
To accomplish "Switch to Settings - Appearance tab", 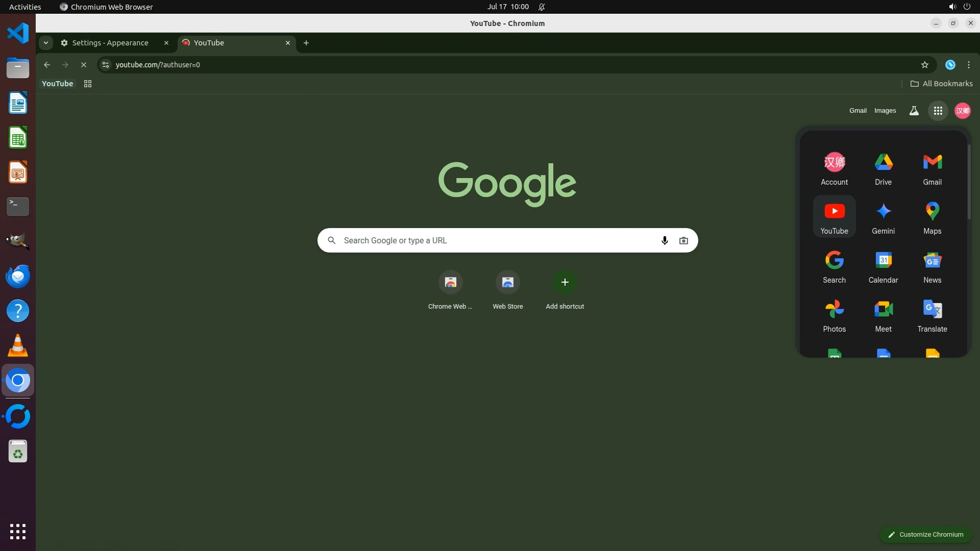I will [x=110, y=43].
